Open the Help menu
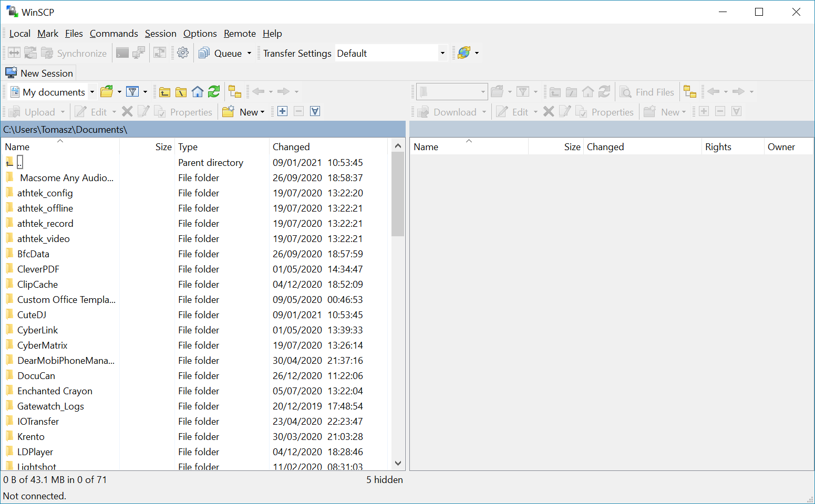 (272, 34)
